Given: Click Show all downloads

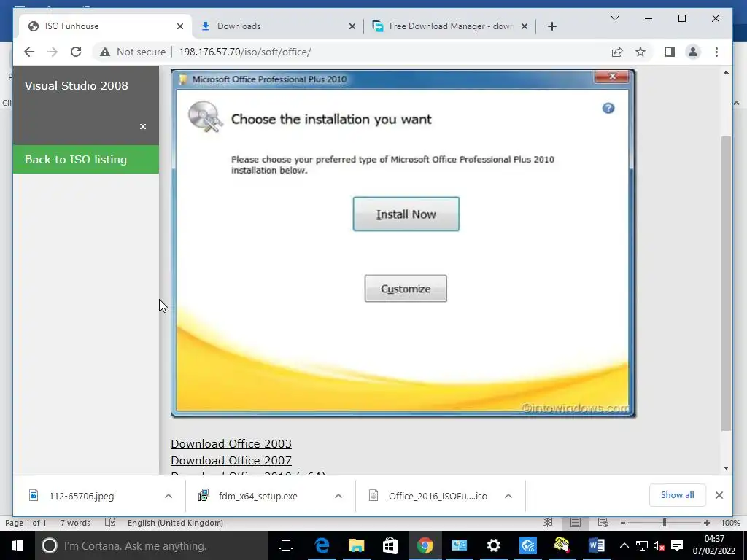Looking at the screenshot, I should 677,495.
